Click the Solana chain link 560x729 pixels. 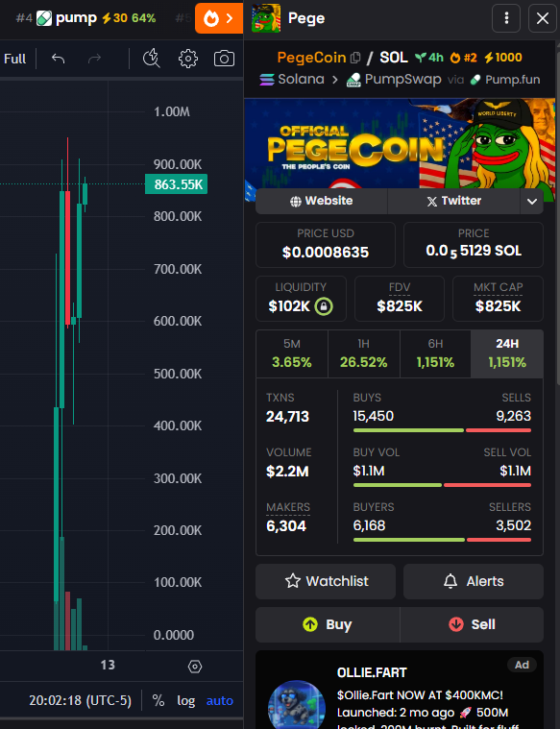tap(292, 80)
